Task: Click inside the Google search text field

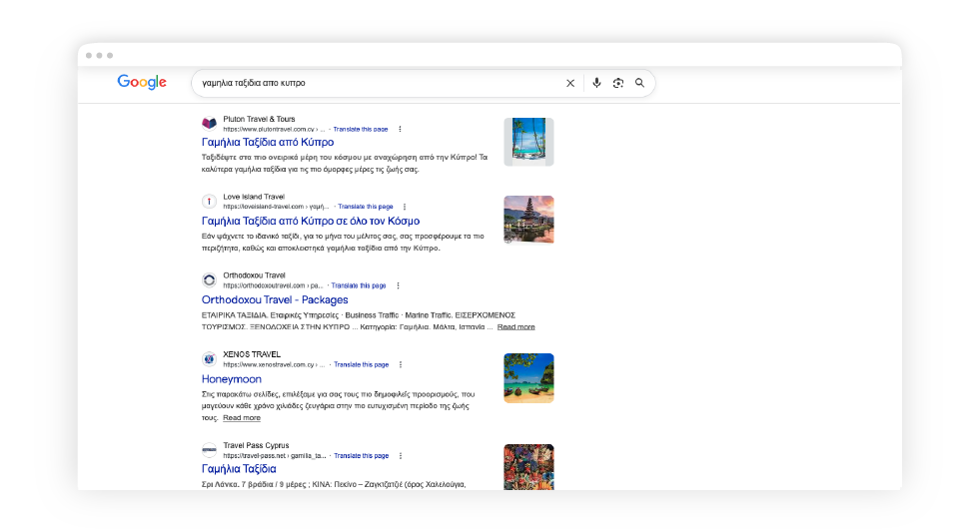Action: click(x=380, y=83)
